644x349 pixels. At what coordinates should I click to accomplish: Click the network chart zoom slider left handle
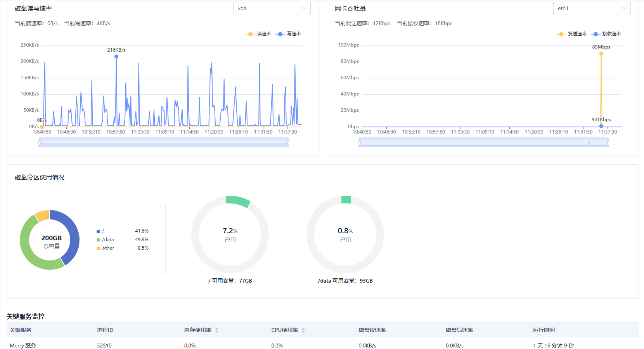[x=359, y=143]
